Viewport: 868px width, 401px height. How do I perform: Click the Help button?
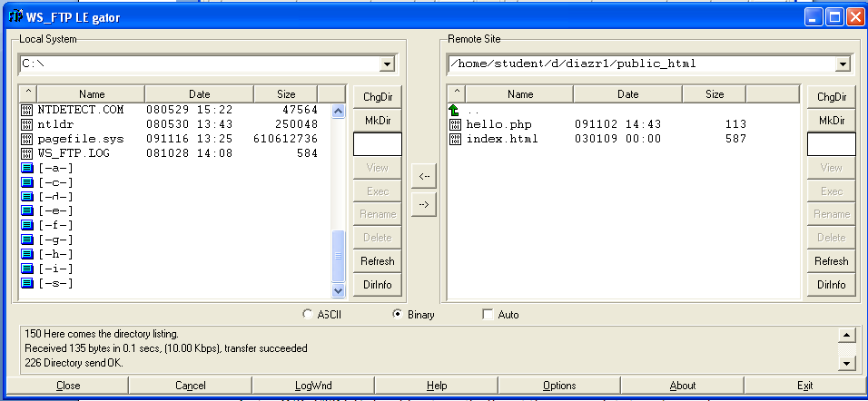tap(437, 386)
